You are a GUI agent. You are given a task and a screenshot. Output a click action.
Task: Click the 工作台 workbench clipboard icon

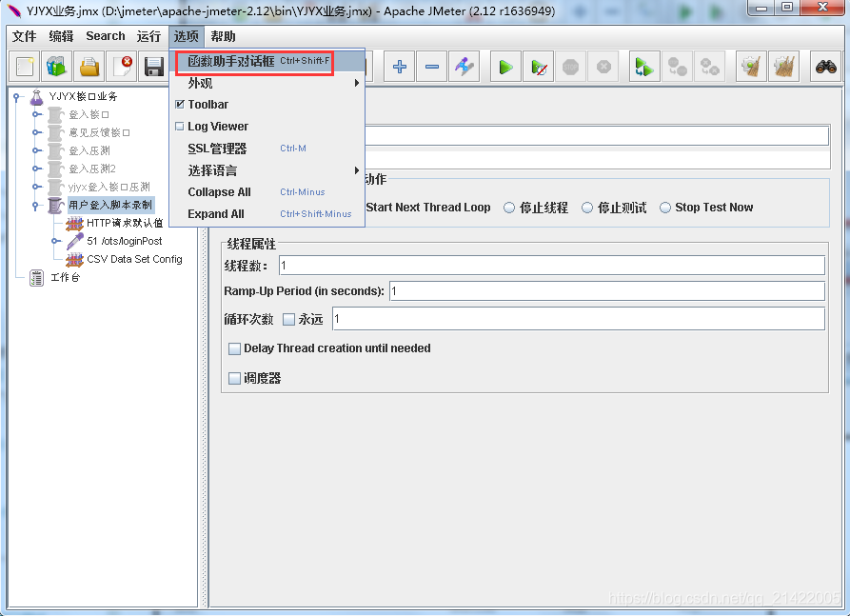click(x=36, y=278)
